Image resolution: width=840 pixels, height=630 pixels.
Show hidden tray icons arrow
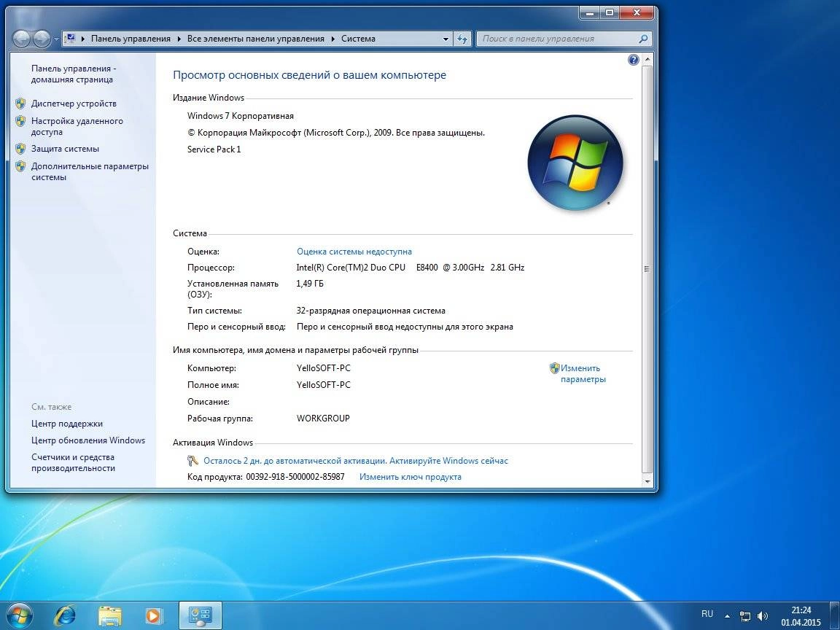(x=727, y=616)
